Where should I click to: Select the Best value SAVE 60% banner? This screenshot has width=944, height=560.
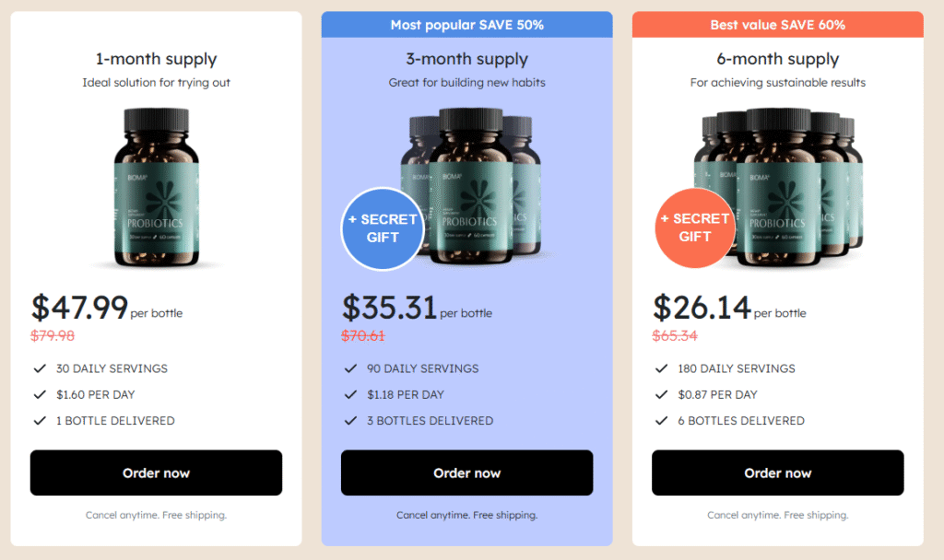click(777, 25)
